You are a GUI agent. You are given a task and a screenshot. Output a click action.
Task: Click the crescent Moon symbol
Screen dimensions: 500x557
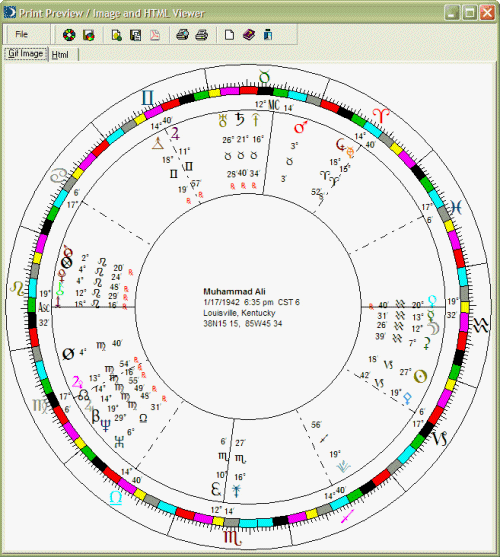point(434,328)
